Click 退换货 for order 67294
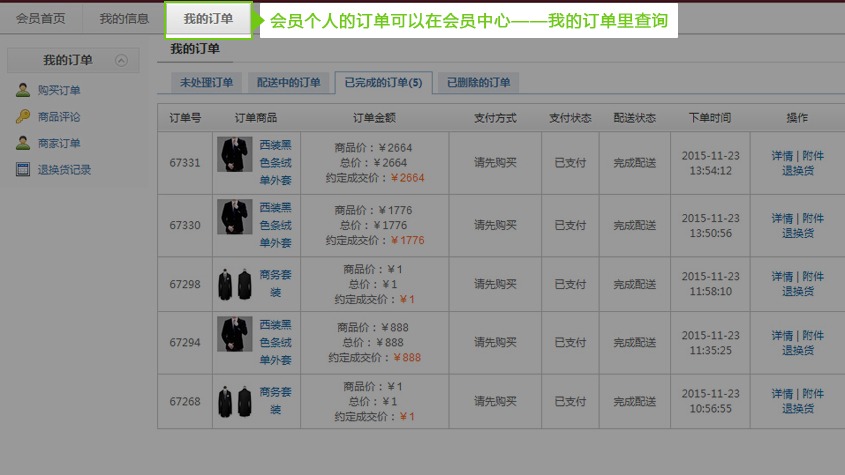 pos(798,350)
